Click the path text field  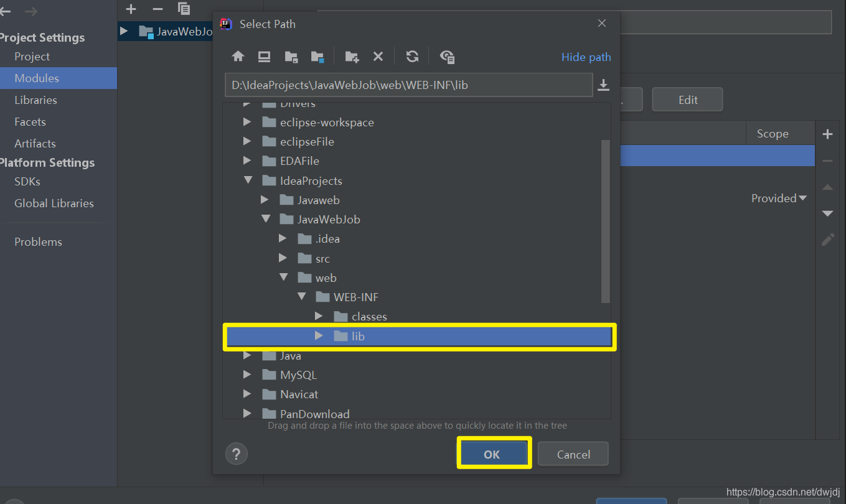408,85
